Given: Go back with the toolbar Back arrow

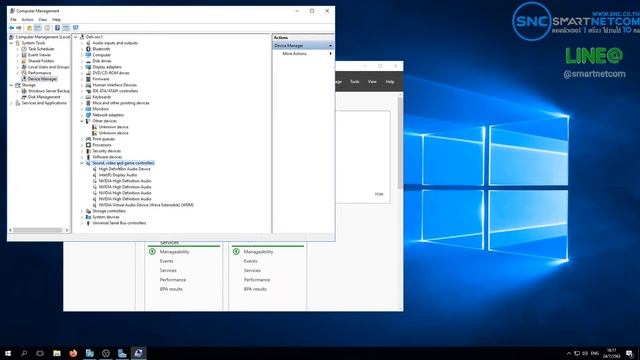Looking at the screenshot, I should tap(11, 28).
